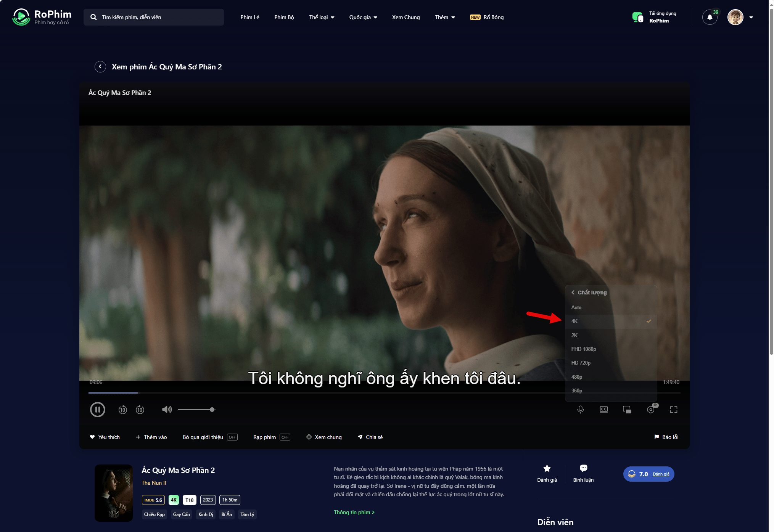
Task: Open the notifications bell
Action: click(710, 17)
